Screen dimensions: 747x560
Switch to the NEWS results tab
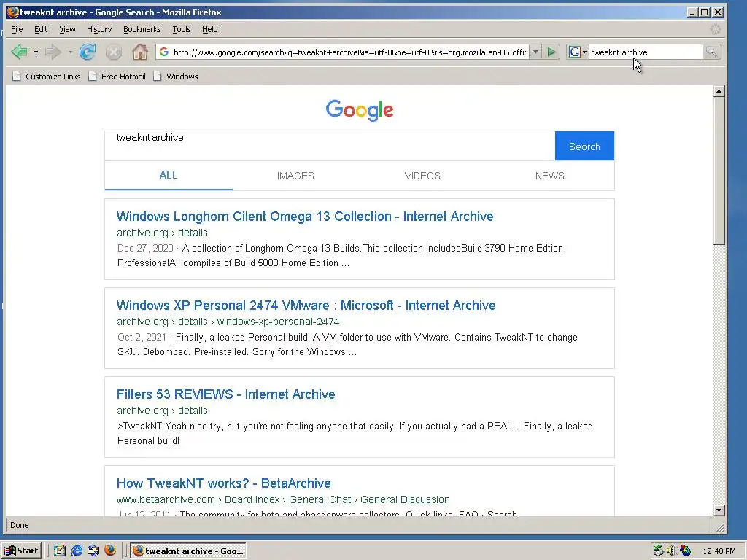point(550,176)
